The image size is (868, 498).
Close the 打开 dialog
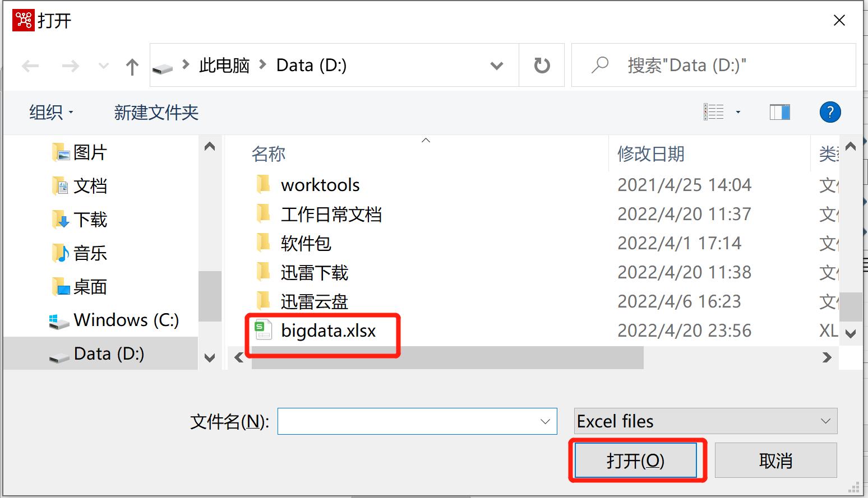tap(839, 21)
